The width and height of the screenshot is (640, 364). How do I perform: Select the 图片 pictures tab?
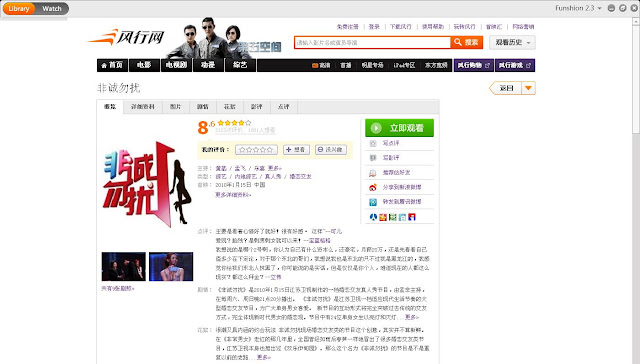176,107
